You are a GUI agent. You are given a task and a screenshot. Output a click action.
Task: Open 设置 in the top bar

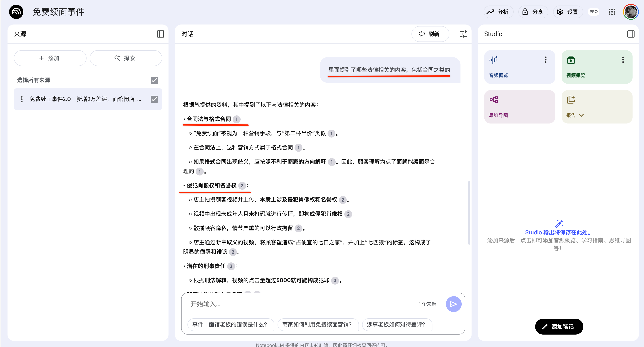pyautogui.click(x=568, y=12)
